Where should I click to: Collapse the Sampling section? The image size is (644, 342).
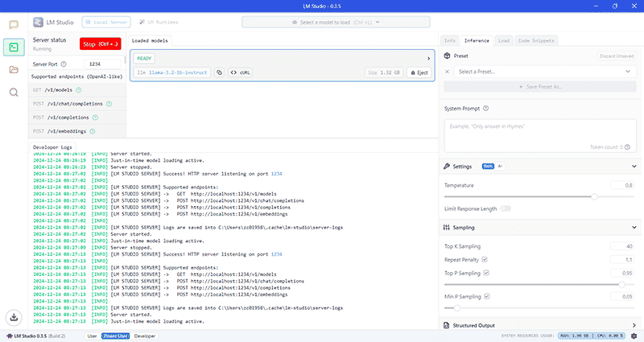[x=634, y=228]
